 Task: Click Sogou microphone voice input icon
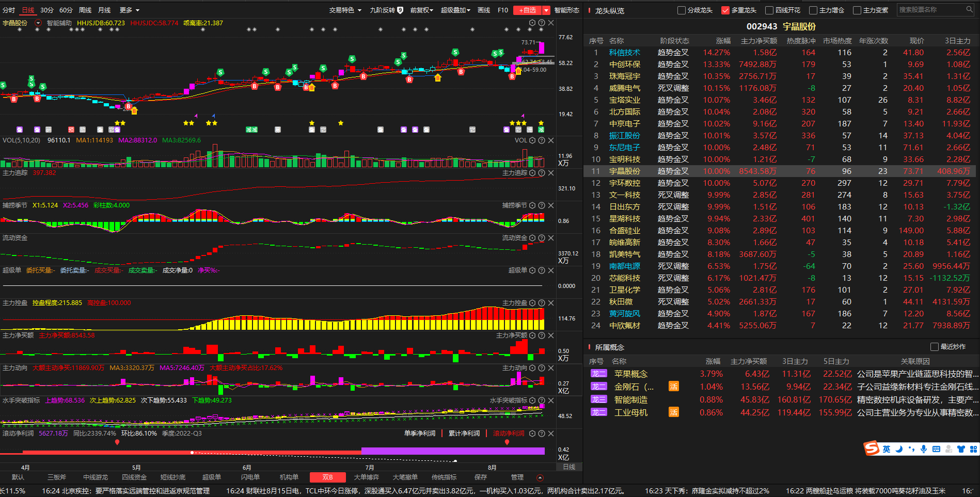click(924, 449)
